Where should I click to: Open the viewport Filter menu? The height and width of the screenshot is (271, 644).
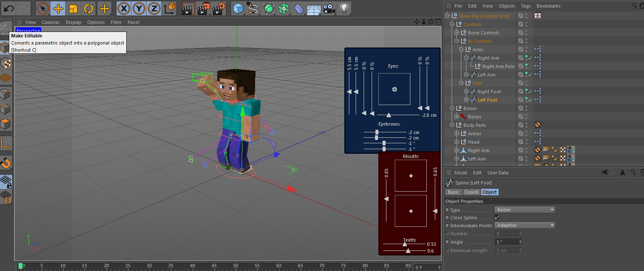click(116, 22)
